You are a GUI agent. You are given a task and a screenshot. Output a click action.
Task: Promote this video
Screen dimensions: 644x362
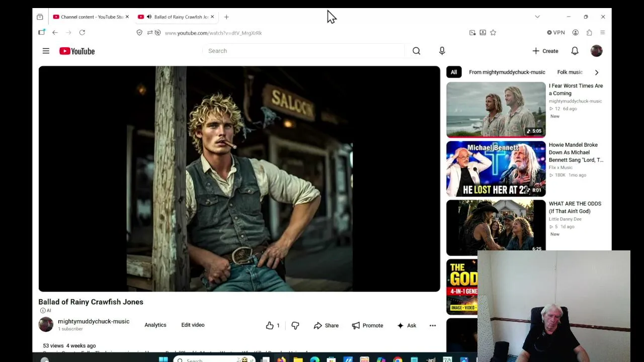pos(367,325)
